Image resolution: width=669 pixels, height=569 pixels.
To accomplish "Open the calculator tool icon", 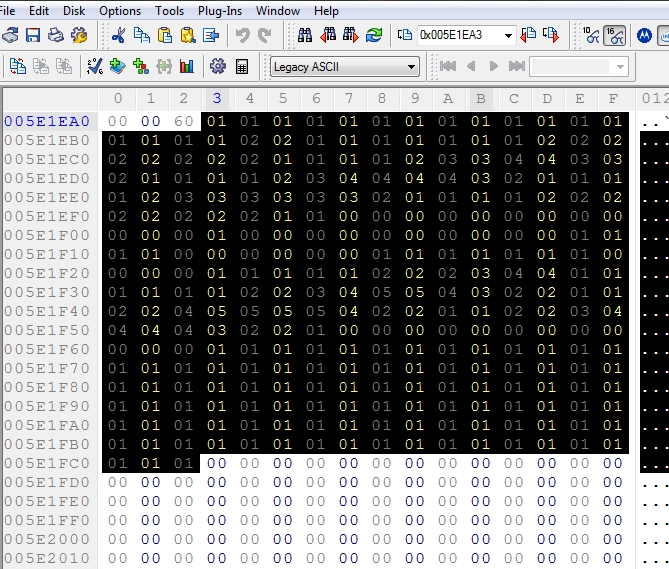I will tap(241, 67).
